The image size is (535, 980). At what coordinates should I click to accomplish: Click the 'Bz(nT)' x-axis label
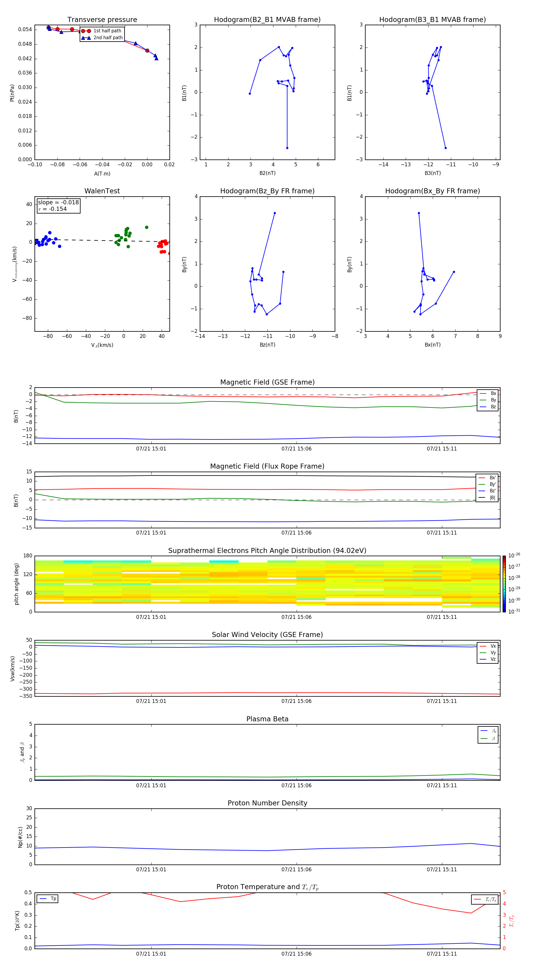(267, 345)
